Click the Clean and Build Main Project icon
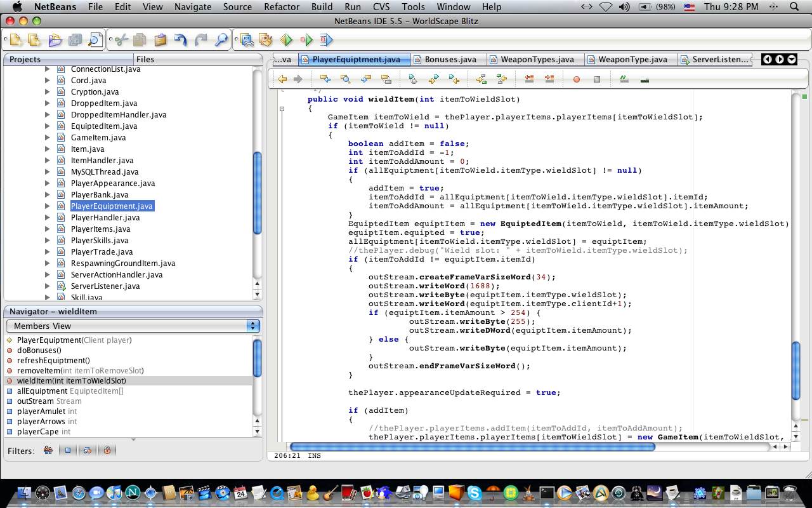 pyautogui.click(x=266, y=40)
